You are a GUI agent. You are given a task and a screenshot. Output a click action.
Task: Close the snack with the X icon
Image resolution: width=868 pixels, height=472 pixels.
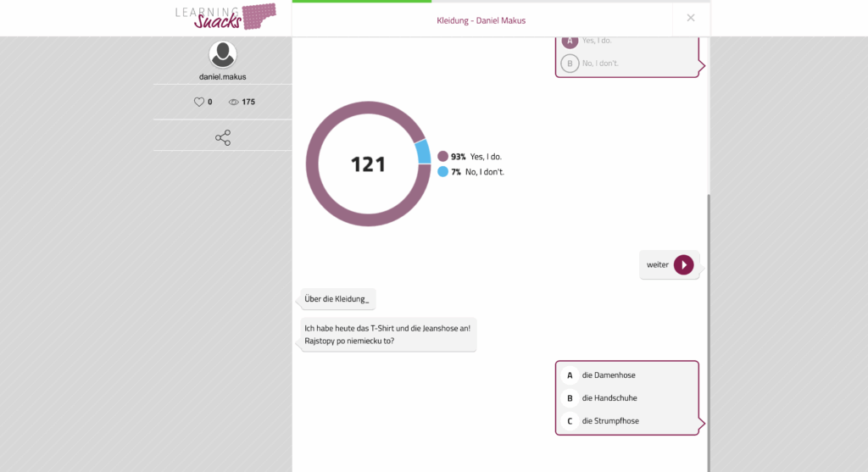click(691, 18)
